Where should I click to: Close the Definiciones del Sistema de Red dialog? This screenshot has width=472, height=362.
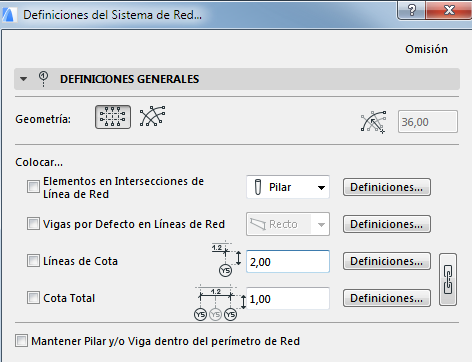pos(449,10)
